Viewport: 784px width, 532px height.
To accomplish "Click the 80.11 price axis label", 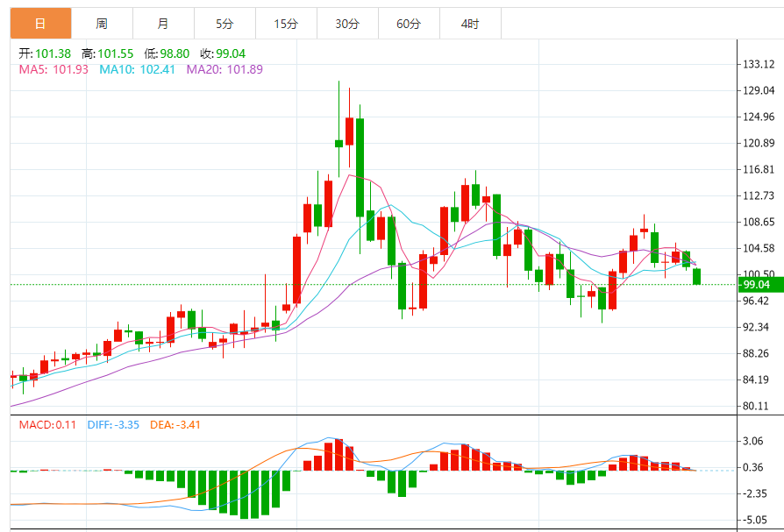I will tap(756, 406).
